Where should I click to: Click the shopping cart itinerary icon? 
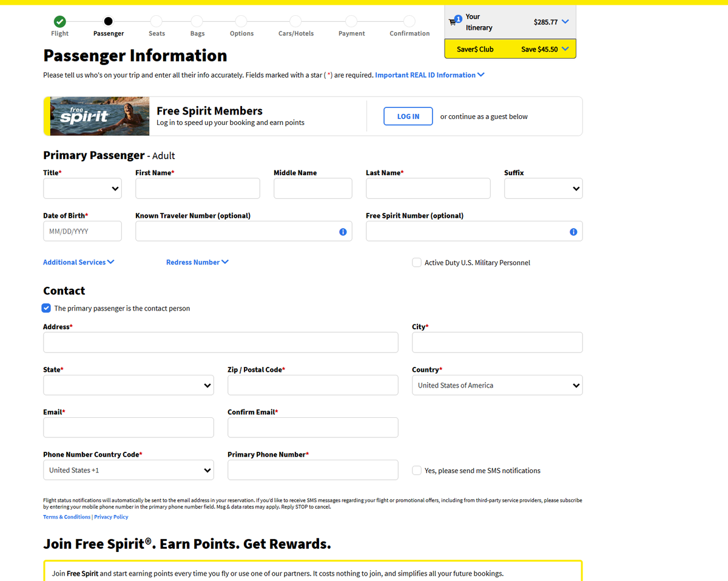coord(452,22)
